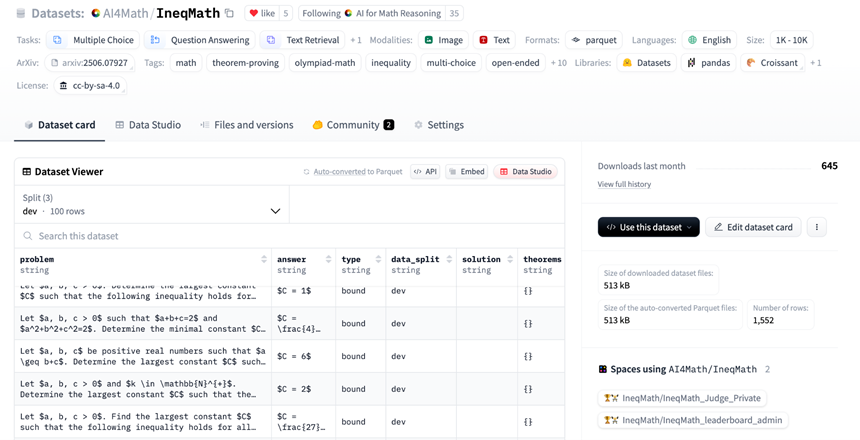The image size is (860, 440).
Task: Click the Edit dataset card button
Action: (x=754, y=227)
